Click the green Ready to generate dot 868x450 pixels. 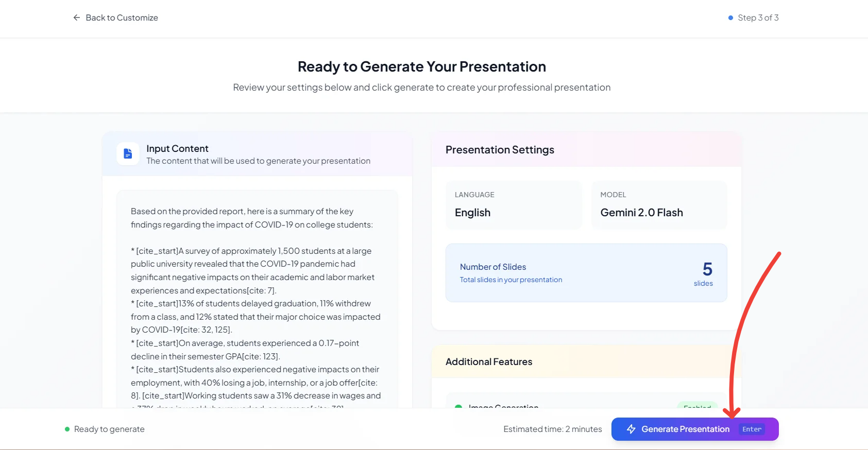[x=67, y=429]
